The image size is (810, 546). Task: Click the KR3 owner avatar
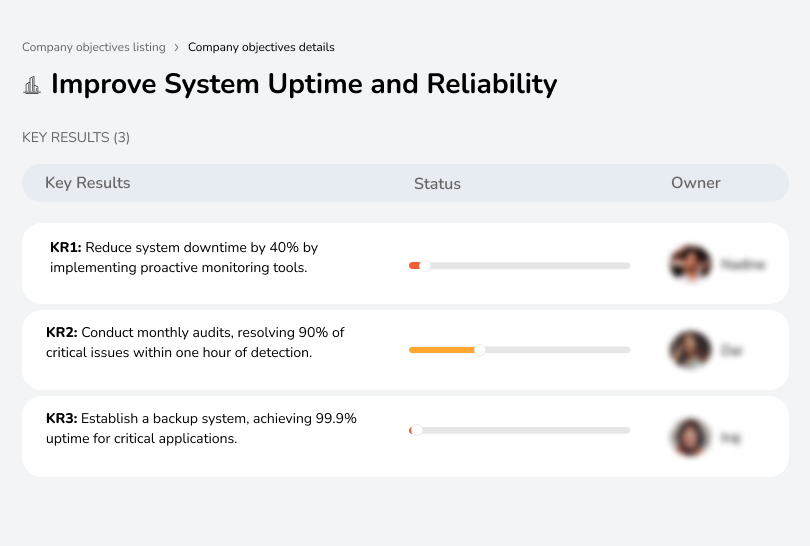click(690, 437)
